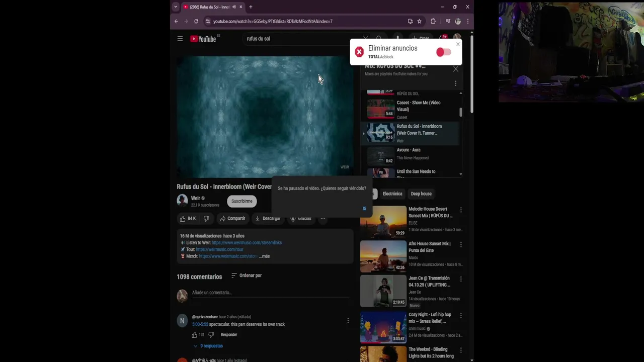Screen dimensions: 644x362
Task: Open the YouTube hamburger guide menu
Action: [180, 39]
